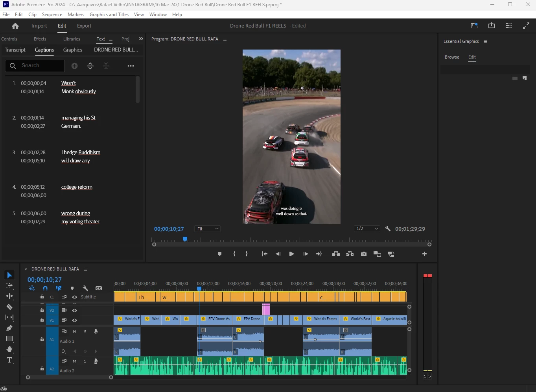This screenshot has width=536, height=392.
Task: Select the Slip tool
Action: (x=9, y=317)
